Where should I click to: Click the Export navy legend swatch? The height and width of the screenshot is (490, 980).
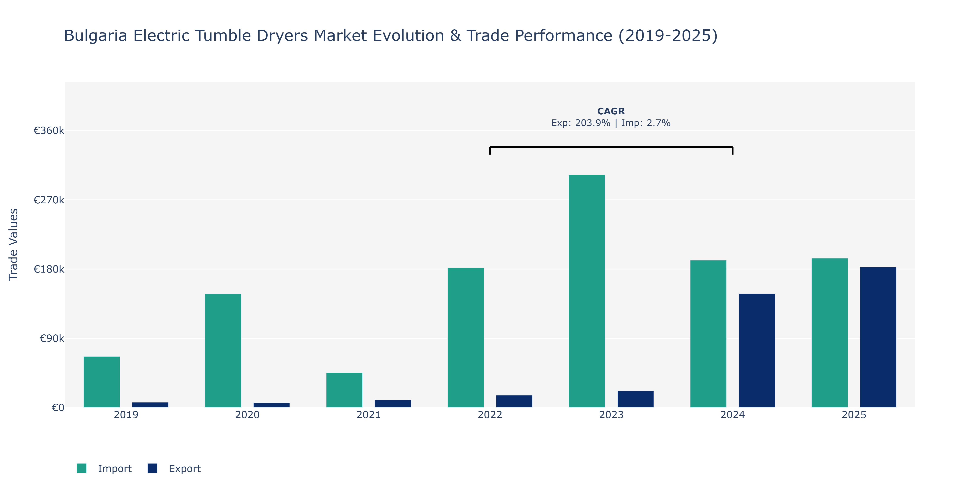152,468
